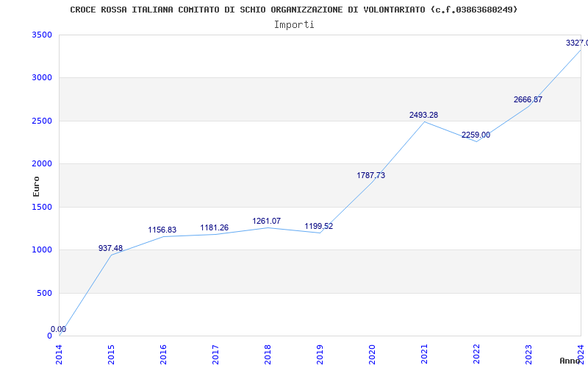Click the 1261.07 data label

(x=266, y=222)
